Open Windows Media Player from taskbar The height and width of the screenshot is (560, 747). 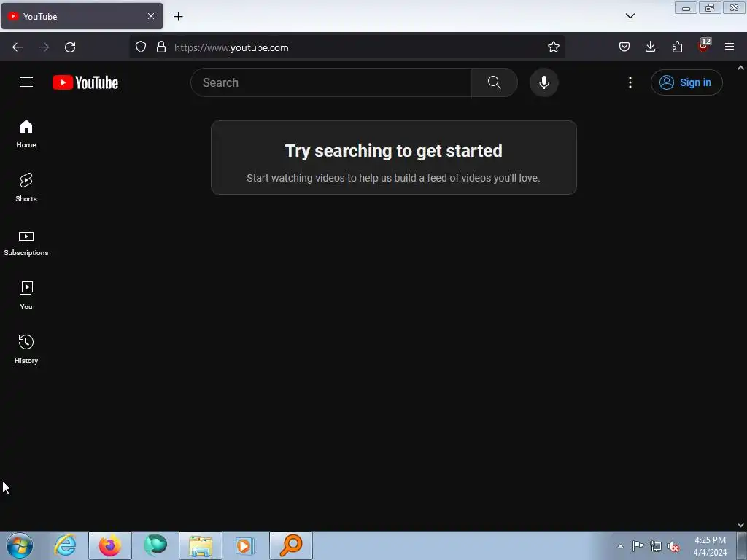246,545
